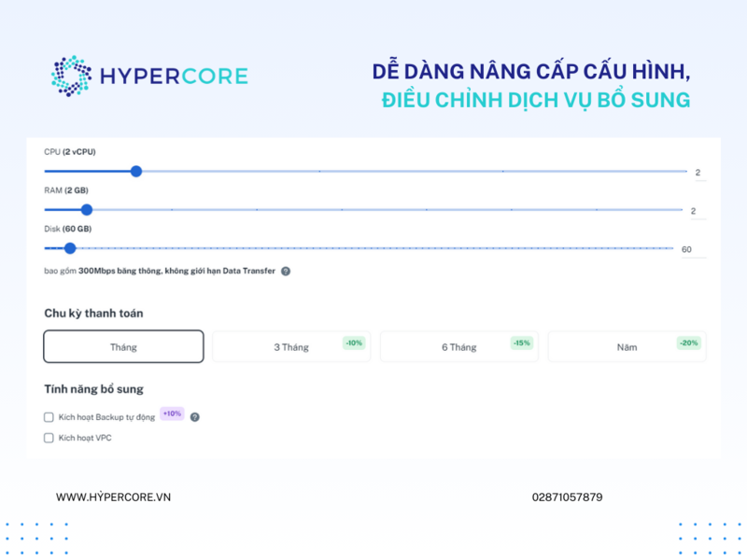Click the Chu kỳ thanh toán heading

pos(93,314)
